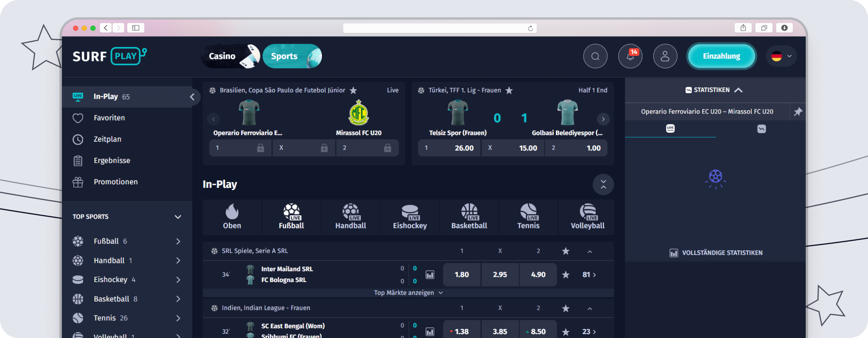Click Einzahlung deposit button
Screen dimensions: 868x338
pos(722,56)
